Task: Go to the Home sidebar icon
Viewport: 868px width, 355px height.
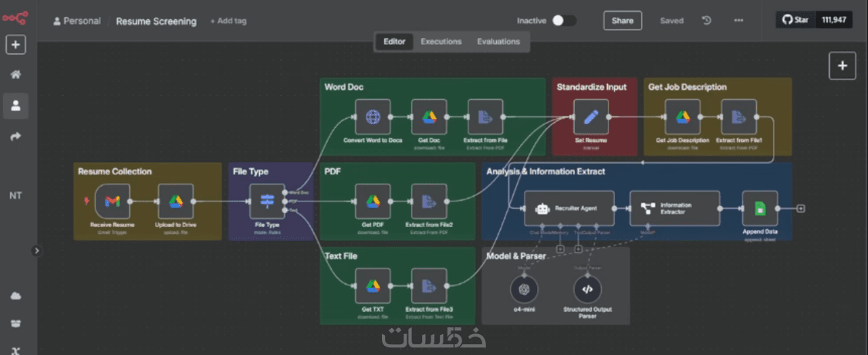Action: point(15,75)
